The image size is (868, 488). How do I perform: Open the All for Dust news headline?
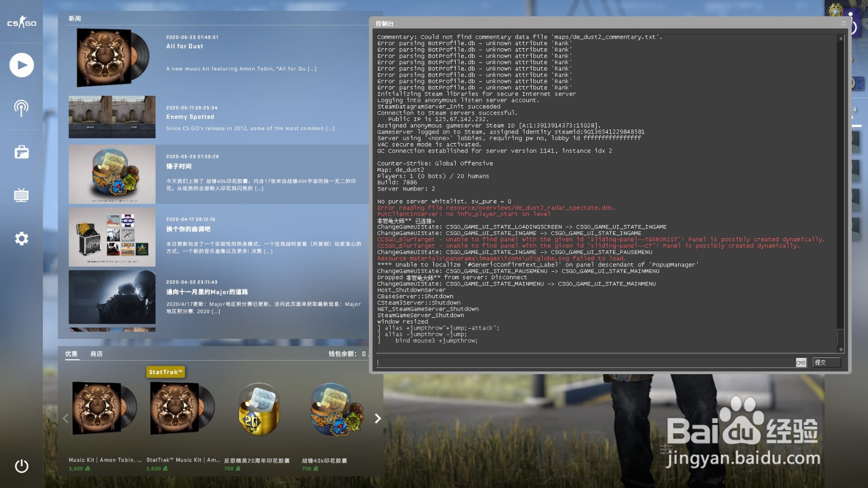coord(184,47)
